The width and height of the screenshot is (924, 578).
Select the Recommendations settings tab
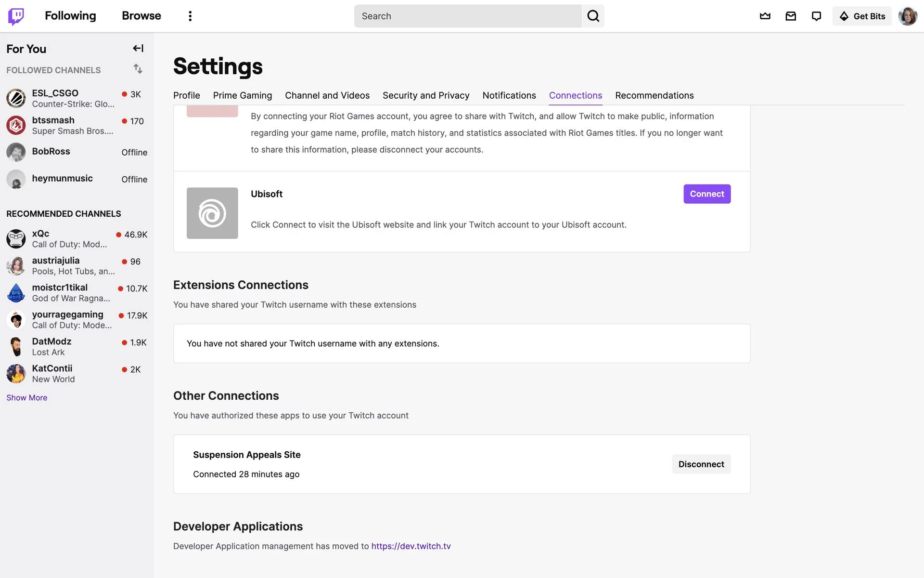click(x=654, y=95)
